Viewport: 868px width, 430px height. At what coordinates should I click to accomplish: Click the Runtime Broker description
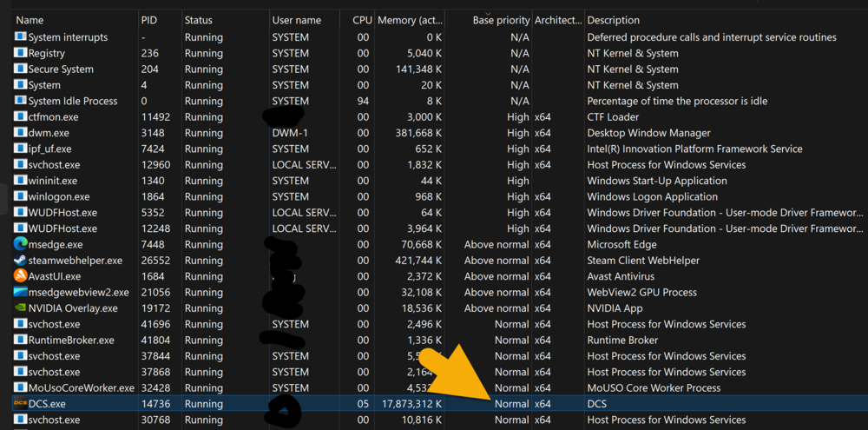click(622, 341)
